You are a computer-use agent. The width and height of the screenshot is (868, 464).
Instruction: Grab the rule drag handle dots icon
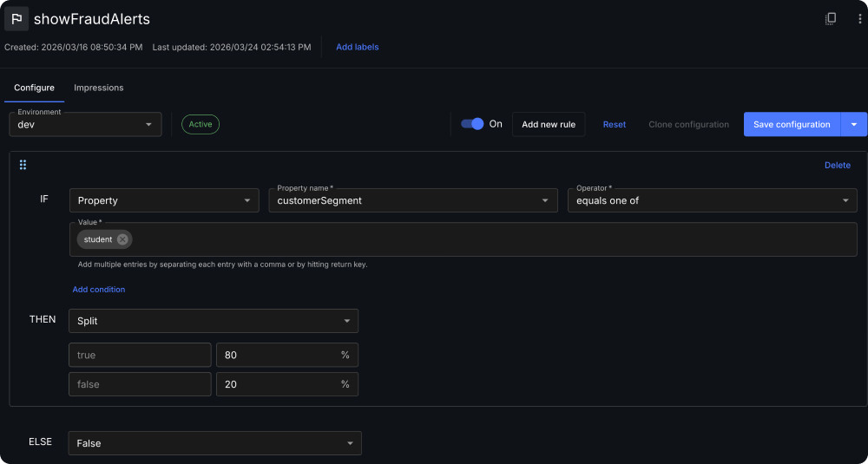[23, 165]
